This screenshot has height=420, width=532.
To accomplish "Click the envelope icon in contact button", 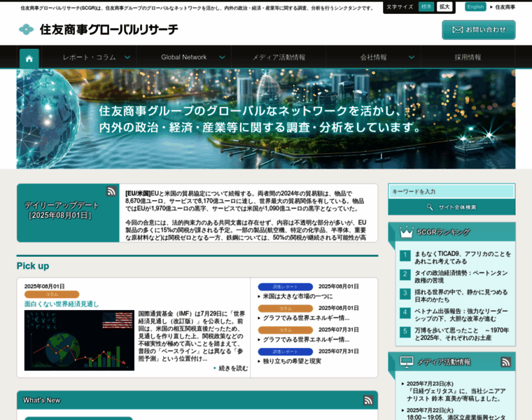I will pyautogui.click(x=457, y=30).
